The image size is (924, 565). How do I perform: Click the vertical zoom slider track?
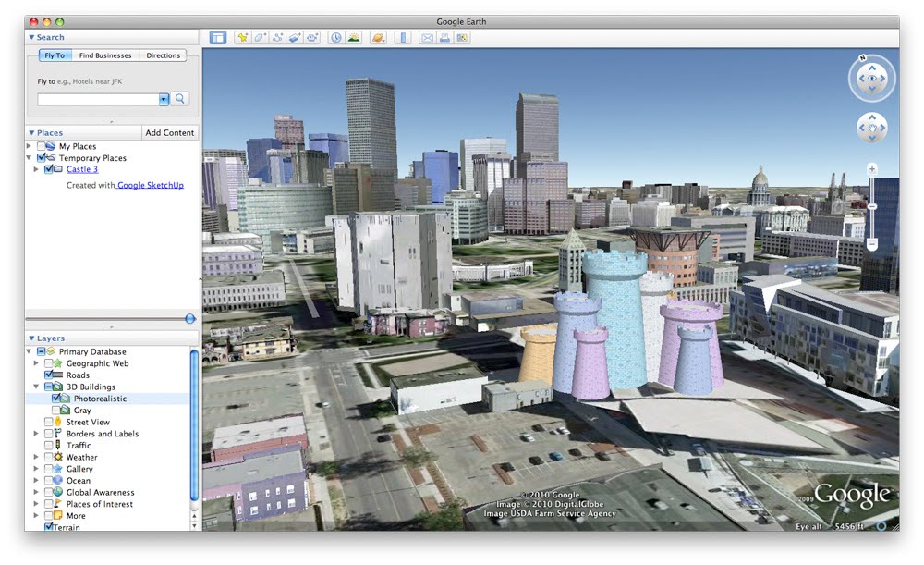click(872, 207)
